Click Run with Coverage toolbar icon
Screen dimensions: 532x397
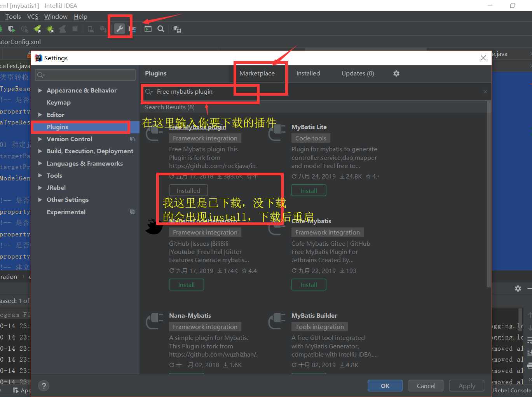click(x=12, y=29)
